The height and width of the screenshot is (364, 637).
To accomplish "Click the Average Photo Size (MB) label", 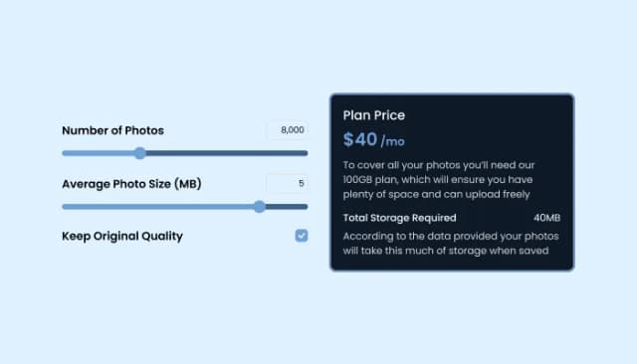I will pyautogui.click(x=131, y=184).
